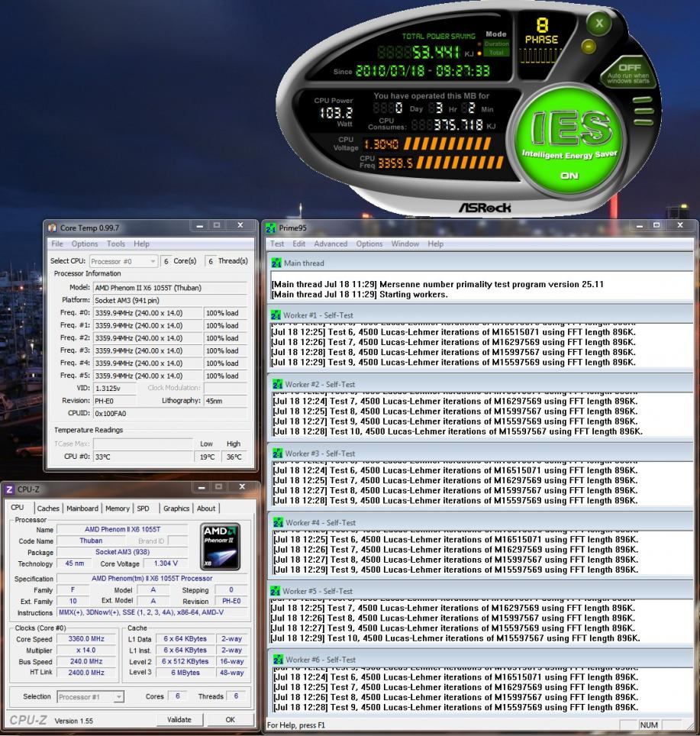Click the CPU #0 temperature reading 33°C
This screenshot has width=700, height=736.
click(x=143, y=457)
